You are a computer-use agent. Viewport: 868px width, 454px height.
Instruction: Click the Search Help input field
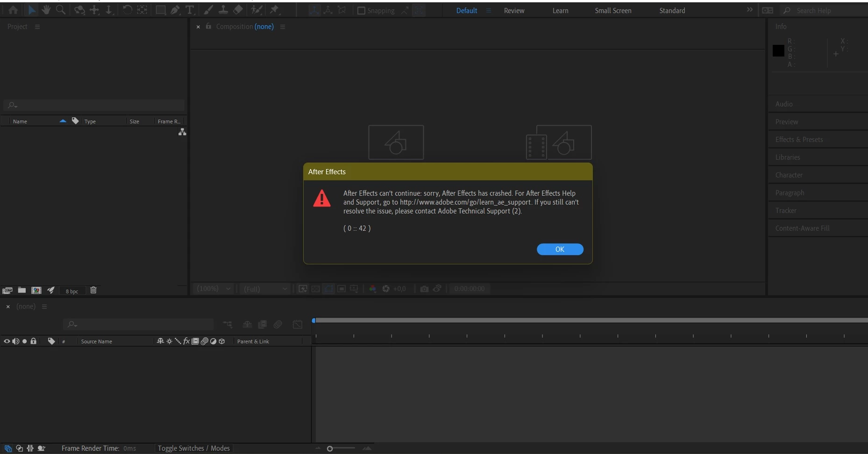tap(823, 10)
